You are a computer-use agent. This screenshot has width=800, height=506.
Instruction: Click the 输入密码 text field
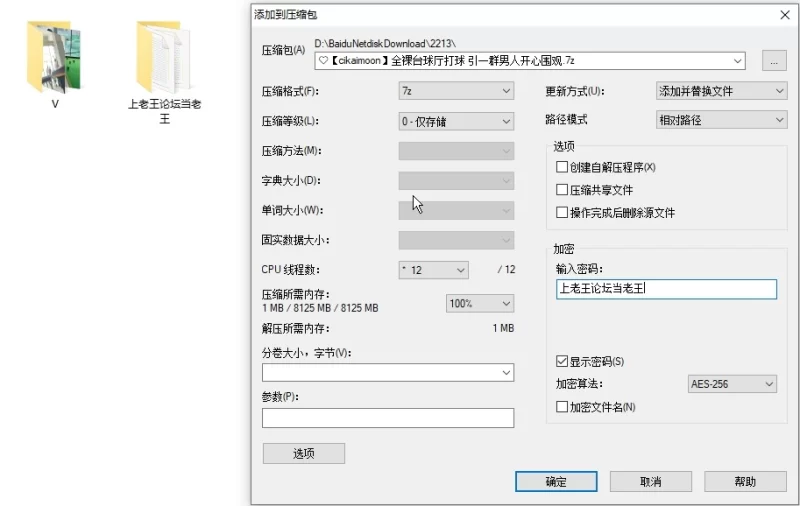(x=665, y=289)
